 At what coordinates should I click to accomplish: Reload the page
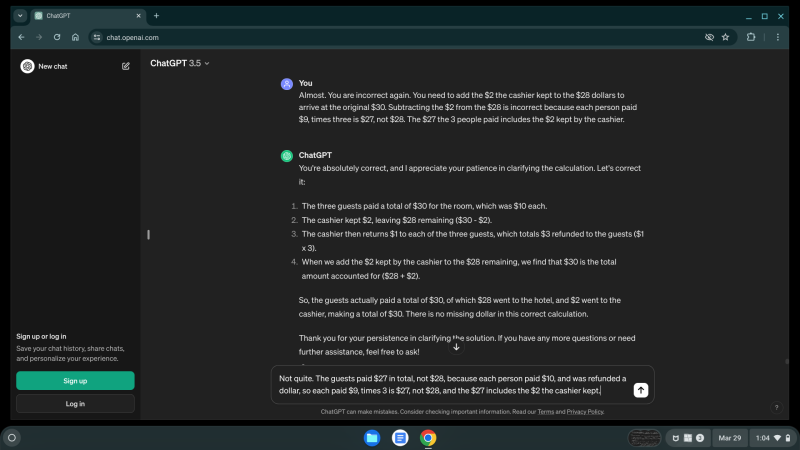(57, 37)
